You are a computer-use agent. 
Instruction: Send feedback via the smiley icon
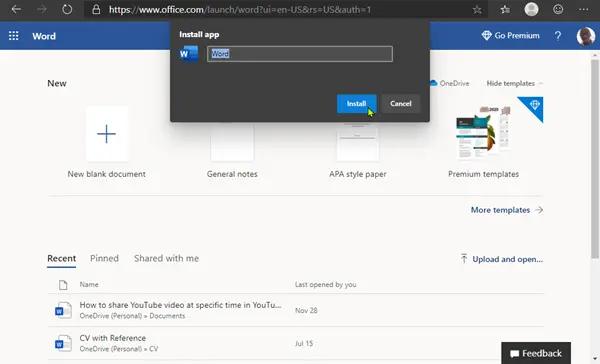[558, 9]
